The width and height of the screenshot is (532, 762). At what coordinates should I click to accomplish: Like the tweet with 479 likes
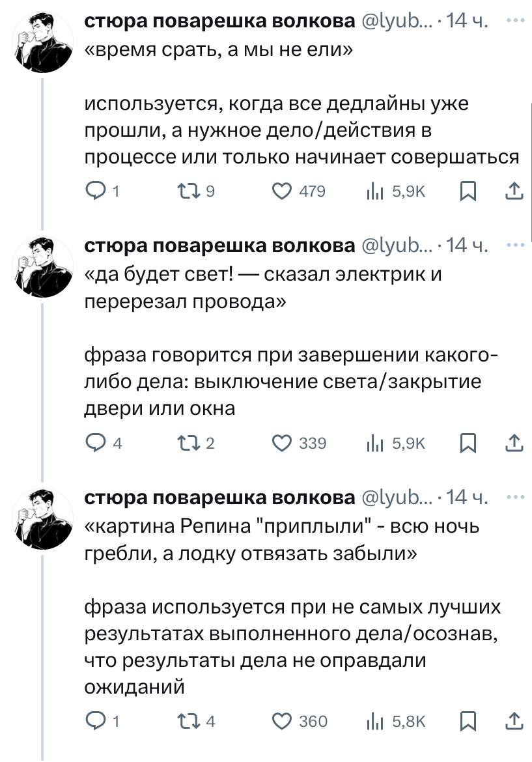283,191
